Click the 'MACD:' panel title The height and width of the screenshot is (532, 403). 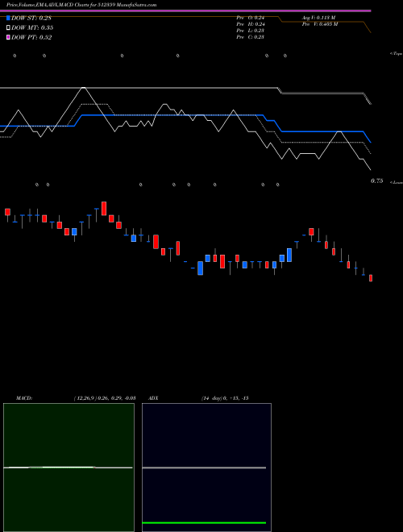coord(24,398)
